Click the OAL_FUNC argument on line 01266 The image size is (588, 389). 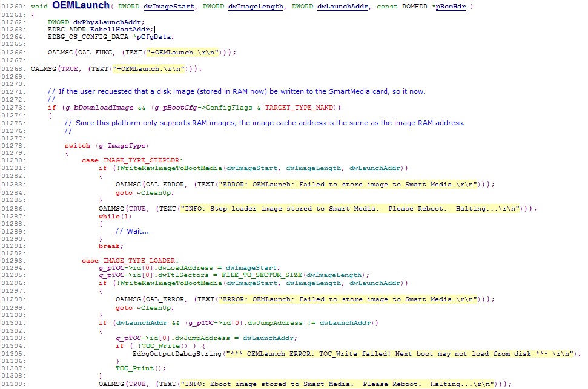point(95,53)
